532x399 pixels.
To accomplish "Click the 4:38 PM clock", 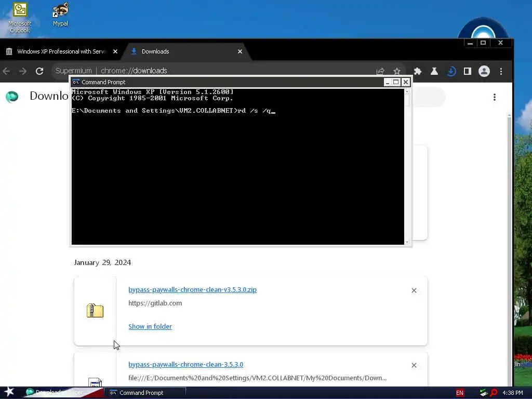I will pos(513,393).
